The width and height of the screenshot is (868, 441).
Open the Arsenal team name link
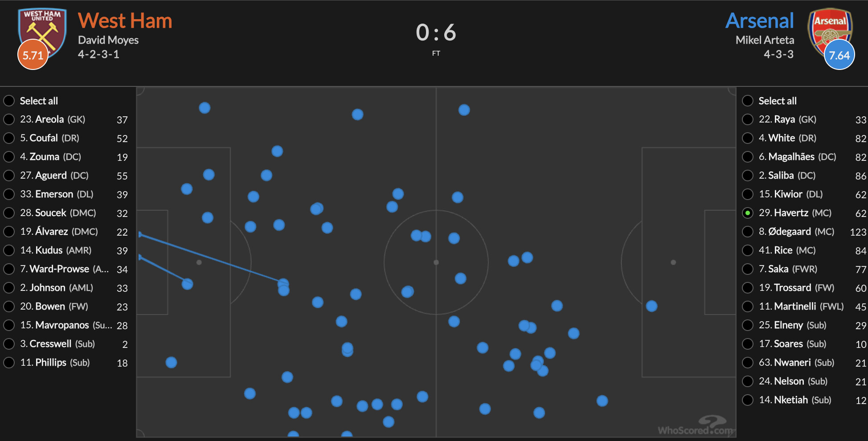point(760,20)
